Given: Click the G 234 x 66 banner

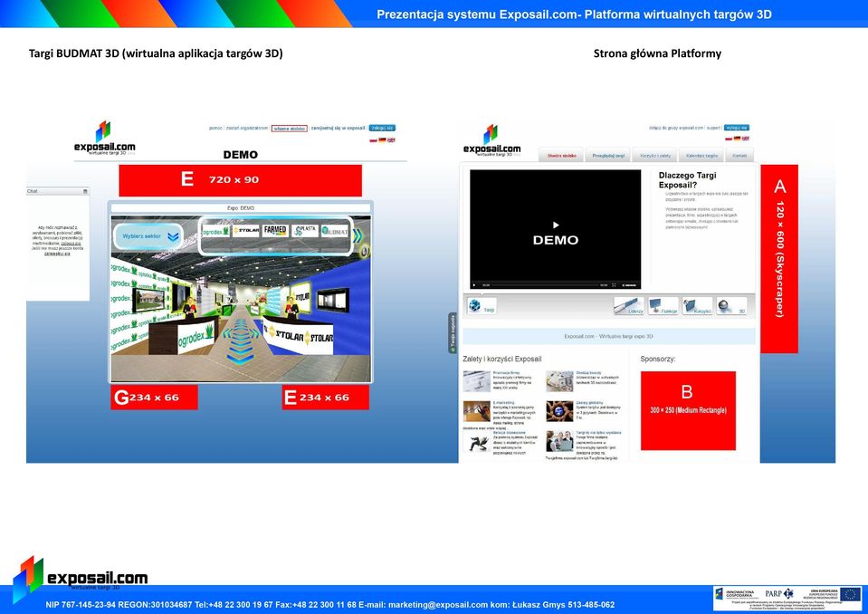Looking at the screenshot, I should 154,398.
